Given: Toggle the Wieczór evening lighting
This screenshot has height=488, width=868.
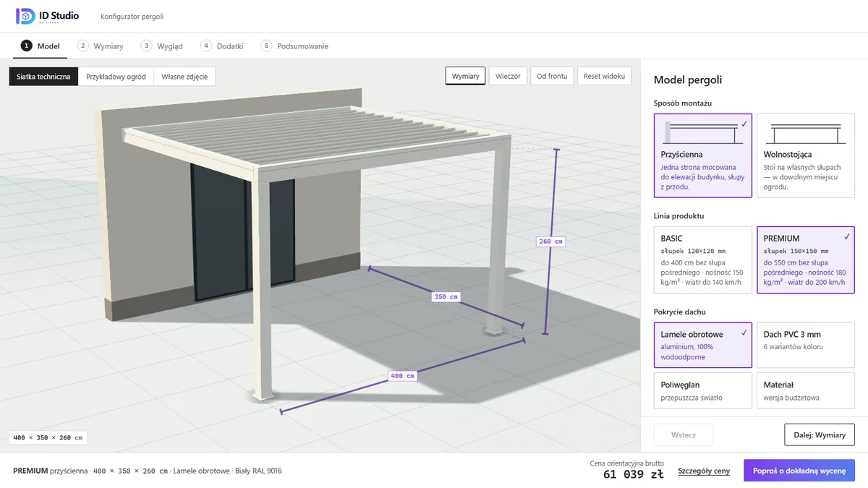Looking at the screenshot, I should point(508,76).
